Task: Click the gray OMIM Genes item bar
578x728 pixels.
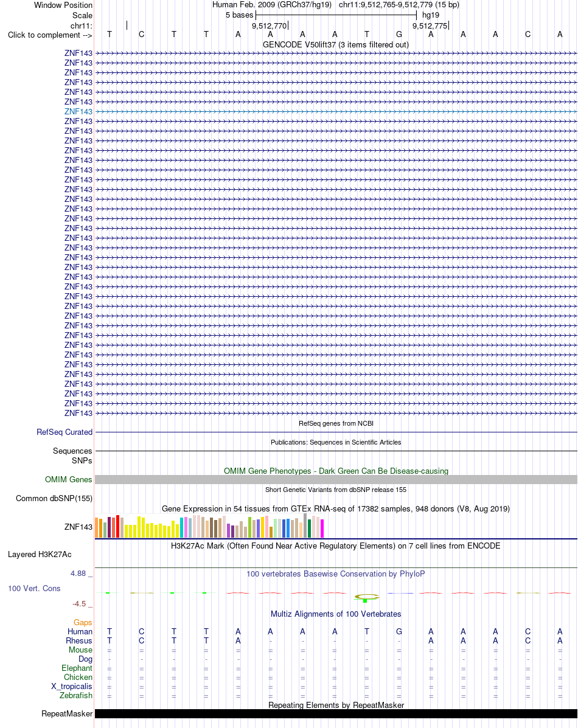Action: pos(336,480)
